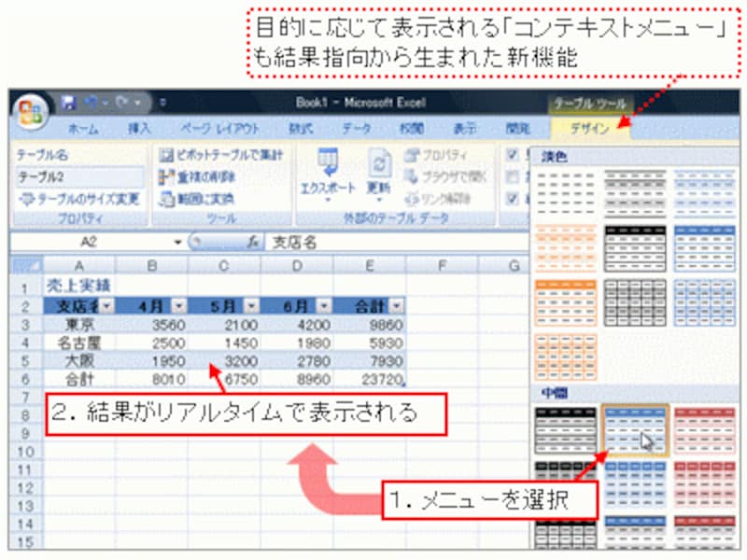This screenshot has width=747, height=560.
Task: Click the total cell showing 23720
Action: 370,379
